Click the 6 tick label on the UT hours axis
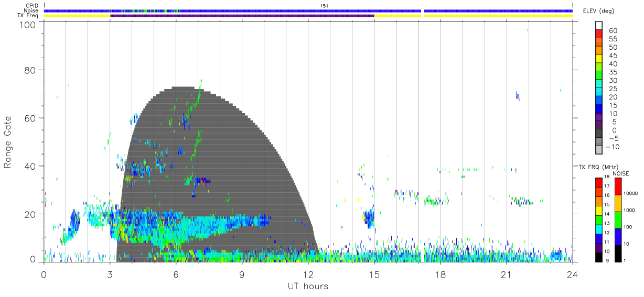Viewport: 644px width, 297px height. (176, 274)
